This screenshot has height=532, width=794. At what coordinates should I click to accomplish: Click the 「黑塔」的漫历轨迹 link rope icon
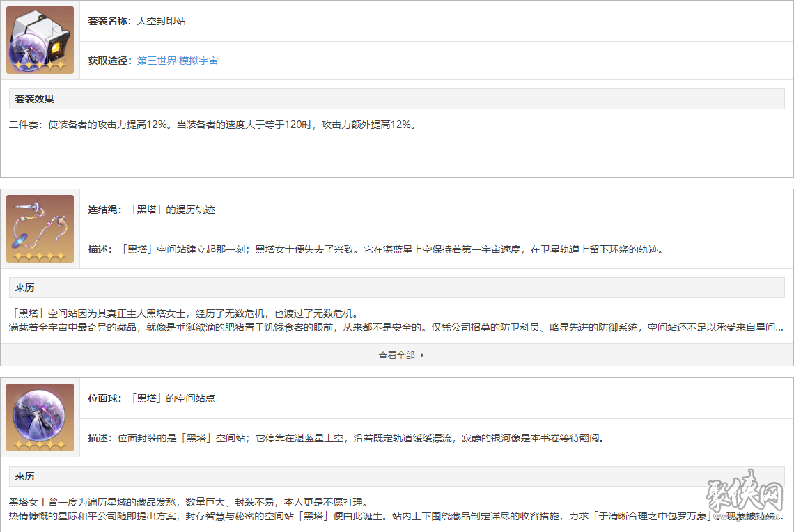[40, 229]
